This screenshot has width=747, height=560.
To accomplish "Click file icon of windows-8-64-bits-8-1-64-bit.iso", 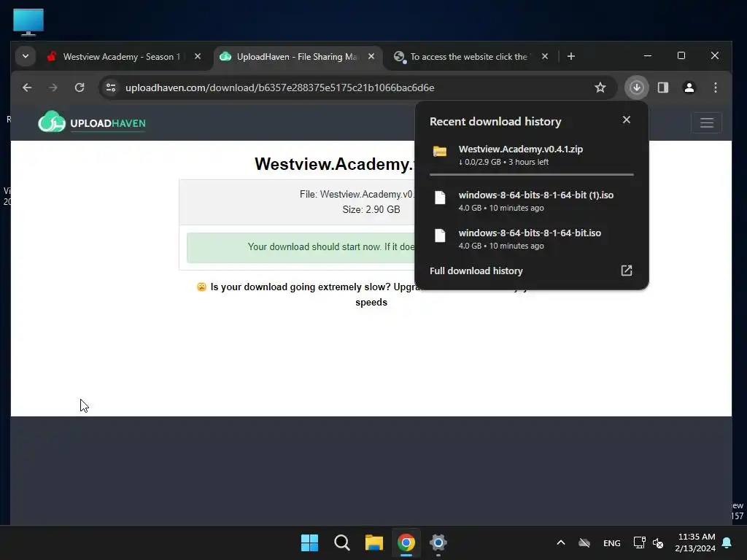I will [440, 236].
